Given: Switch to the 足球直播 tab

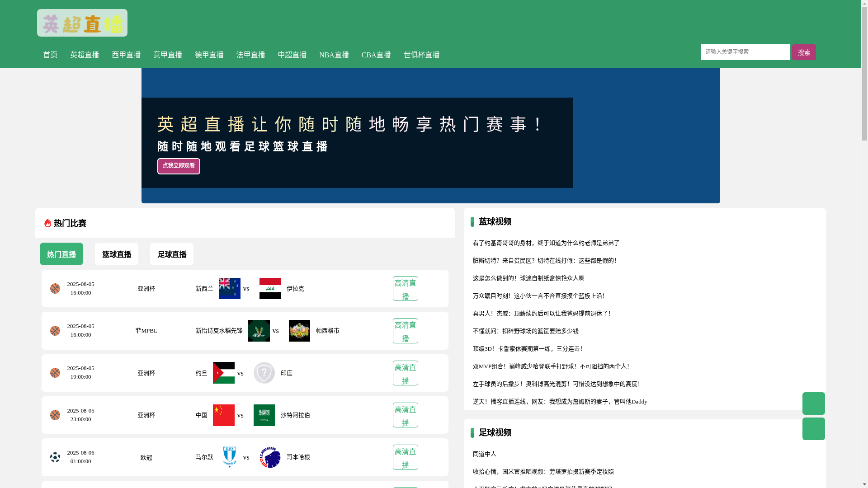Looking at the screenshot, I should (x=172, y=254).
